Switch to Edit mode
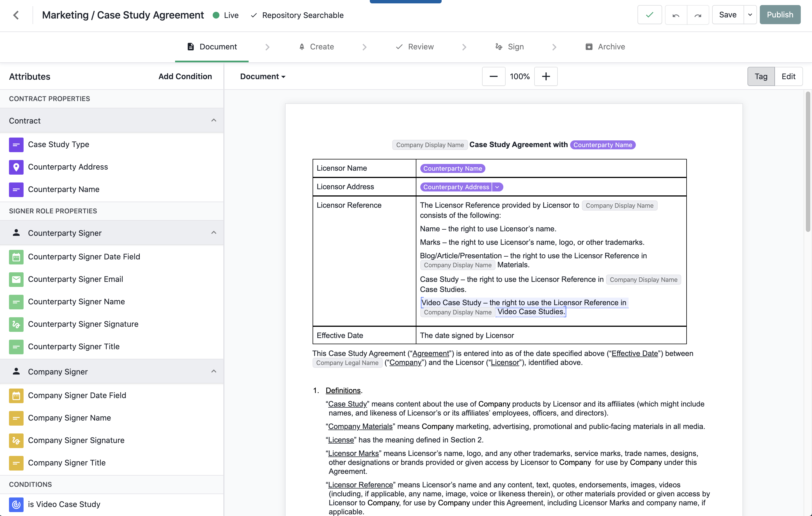The height and width of the screenshot is (516, 812). pos(788,76)
